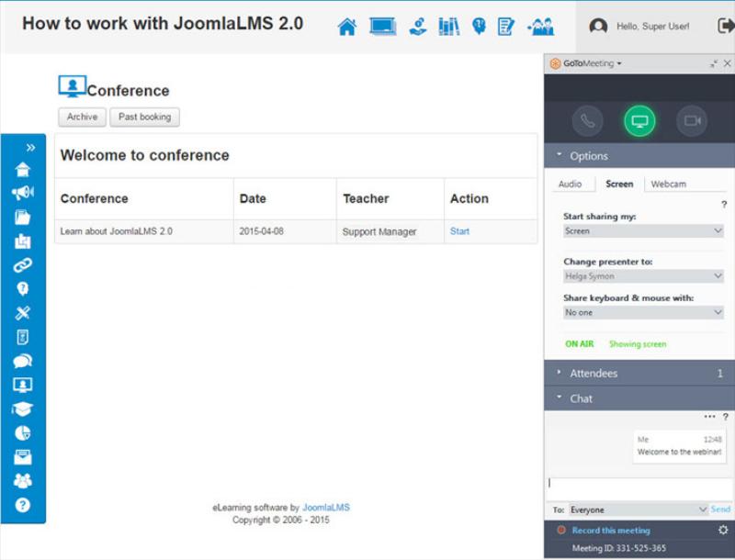Click the 'Support Manager' teacher cell
Image resolution: width=735 pixels, height=560 pixels.
point(390,231)
